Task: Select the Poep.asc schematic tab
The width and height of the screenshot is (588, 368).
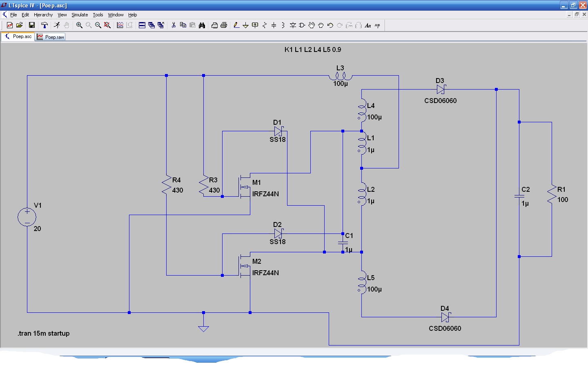Action: [18, 36]
